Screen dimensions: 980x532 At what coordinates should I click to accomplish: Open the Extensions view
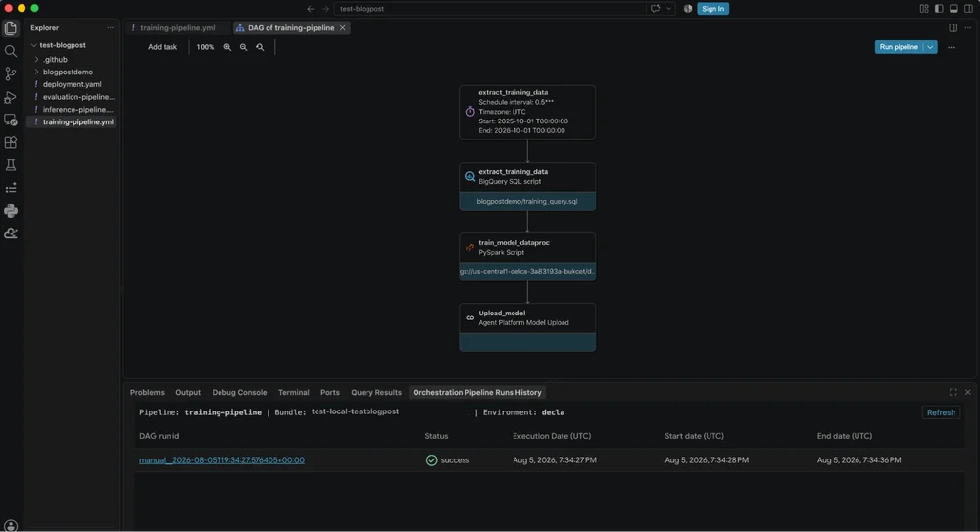pyautogui.click(x=11, y=142)
